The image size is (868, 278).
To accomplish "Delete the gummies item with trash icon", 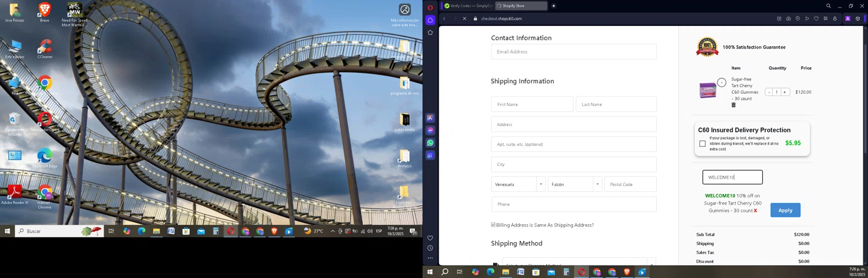I will (x=734, y=105).
